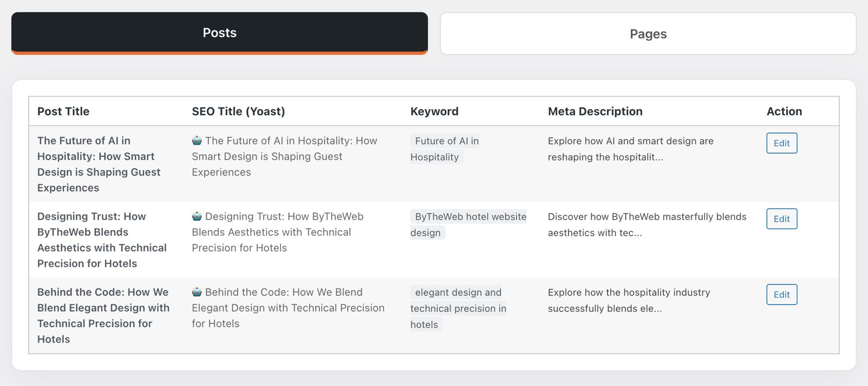Click the 'Meta Description' column header

(x=595, y=111)
